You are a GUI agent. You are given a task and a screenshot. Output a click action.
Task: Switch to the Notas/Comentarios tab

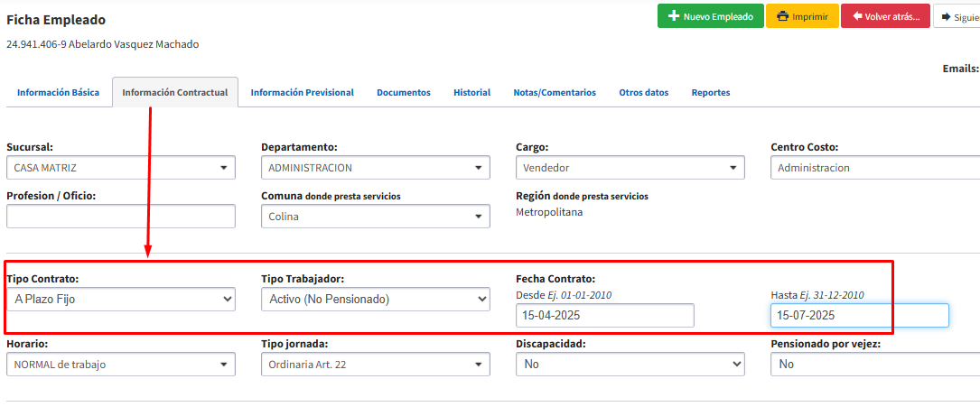(555, 92)
